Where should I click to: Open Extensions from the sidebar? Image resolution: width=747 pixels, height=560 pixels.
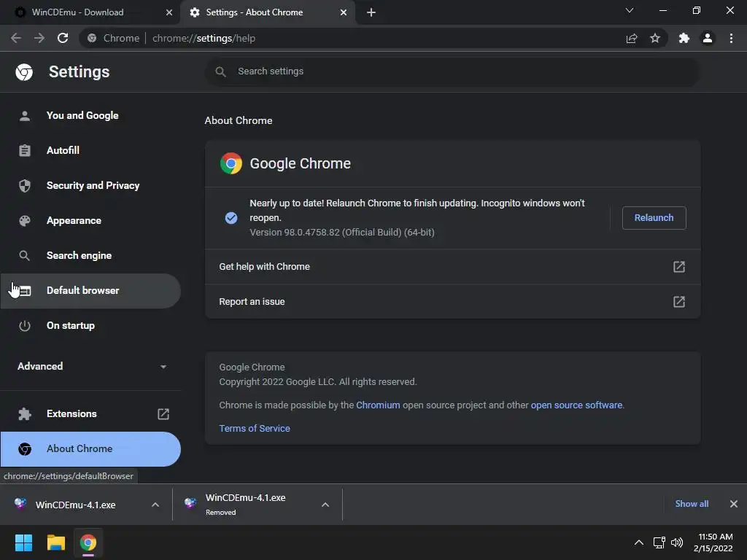[x=90, y=414]
